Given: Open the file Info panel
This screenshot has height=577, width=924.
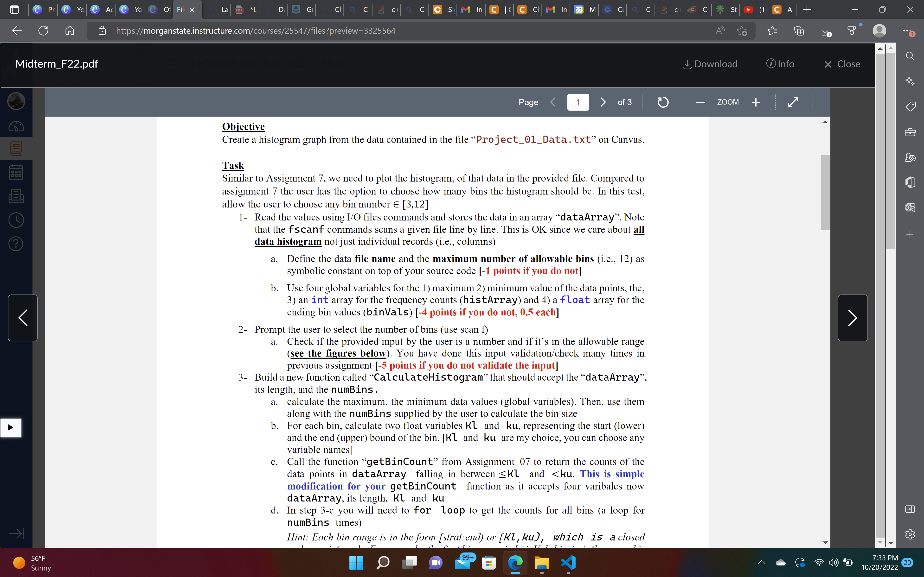Looking at the screenshot, I should coord(780,64).
